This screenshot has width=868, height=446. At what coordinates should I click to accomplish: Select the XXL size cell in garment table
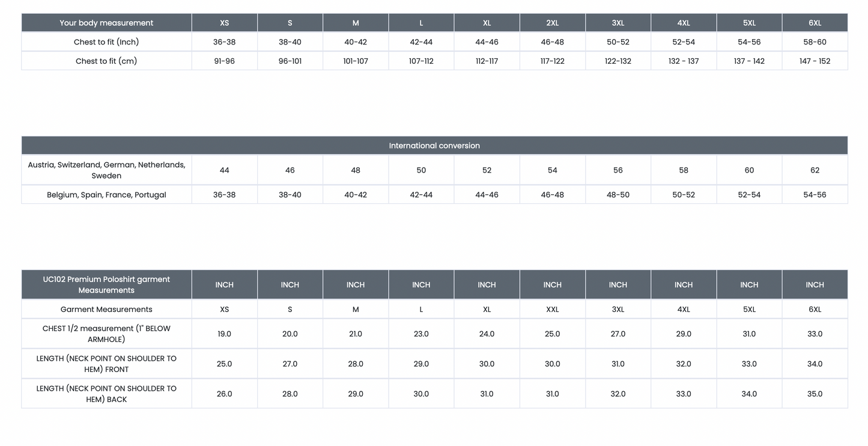click(552, 309)
